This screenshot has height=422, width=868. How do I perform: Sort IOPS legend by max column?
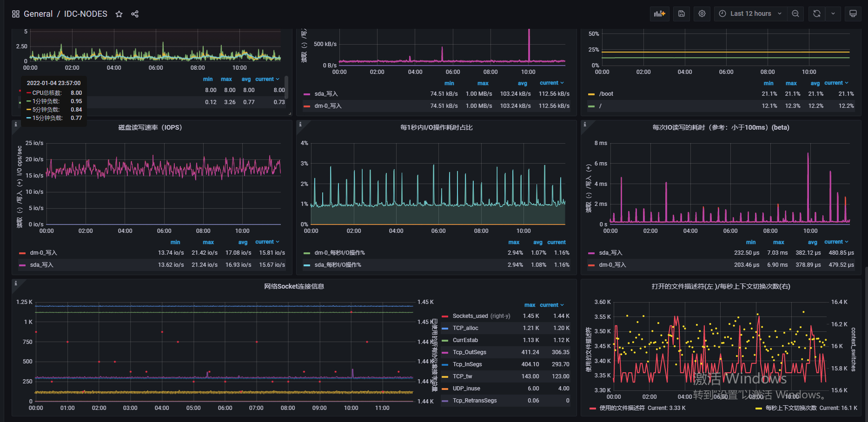208,242
